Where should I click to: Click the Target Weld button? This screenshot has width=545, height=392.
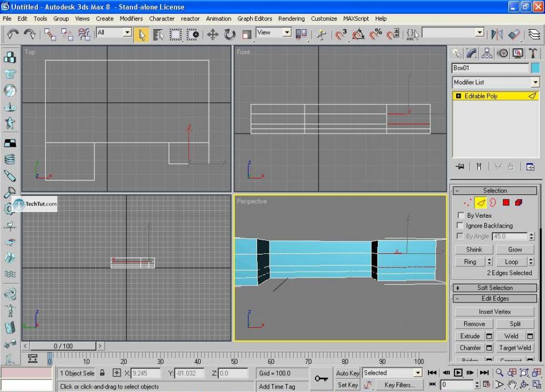pos(515,348)
